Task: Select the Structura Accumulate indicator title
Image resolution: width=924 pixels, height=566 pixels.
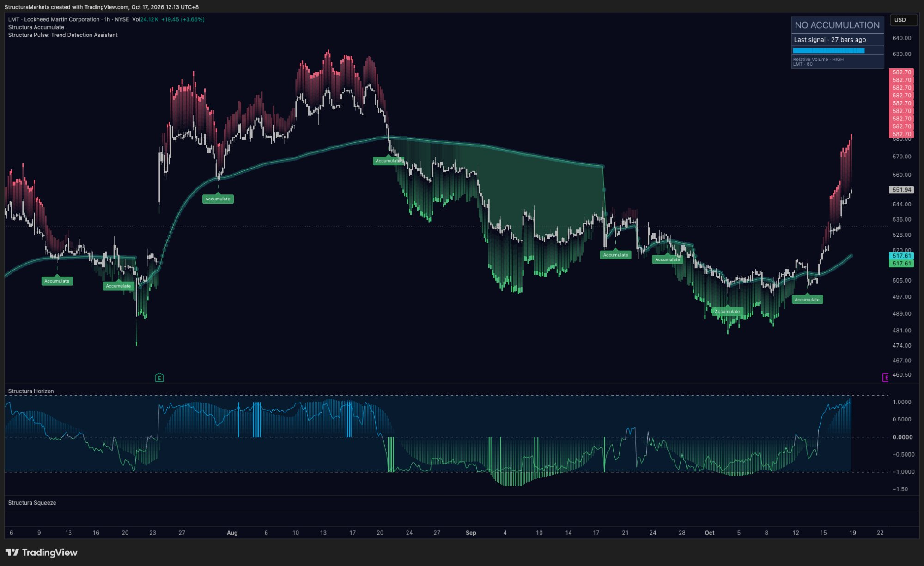Action: 36,27
